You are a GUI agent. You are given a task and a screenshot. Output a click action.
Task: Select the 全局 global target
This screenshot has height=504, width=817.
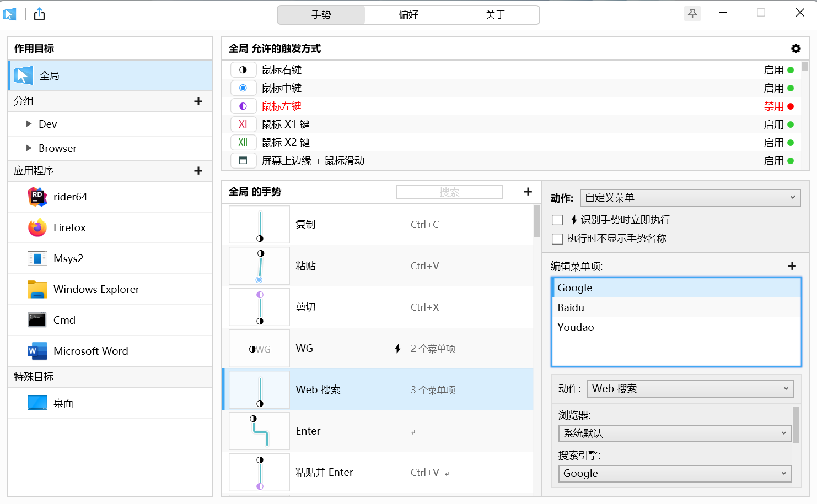tap(110, 75)
